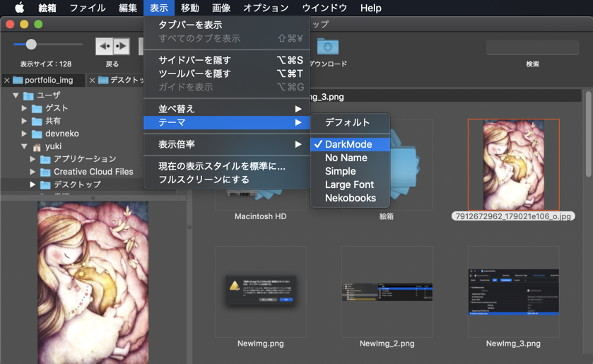Expand the デスクトップ folder in sidebar
This screenshot has width=593, height=364.
click(33, 184)
